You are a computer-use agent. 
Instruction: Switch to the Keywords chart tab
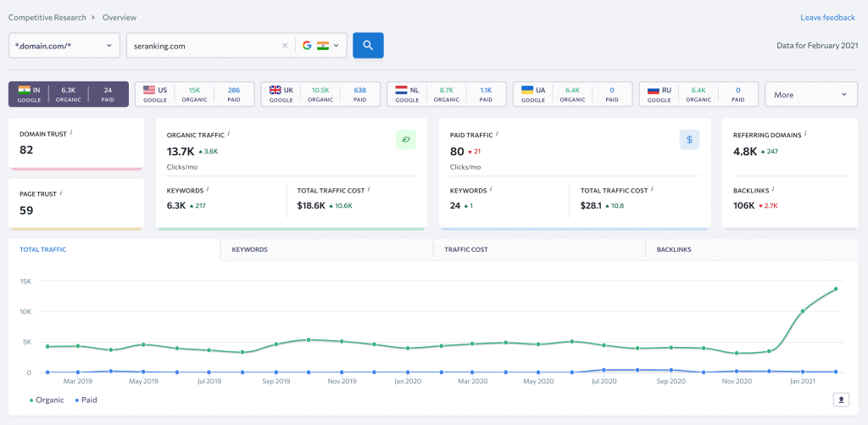[x=326, y=250]
